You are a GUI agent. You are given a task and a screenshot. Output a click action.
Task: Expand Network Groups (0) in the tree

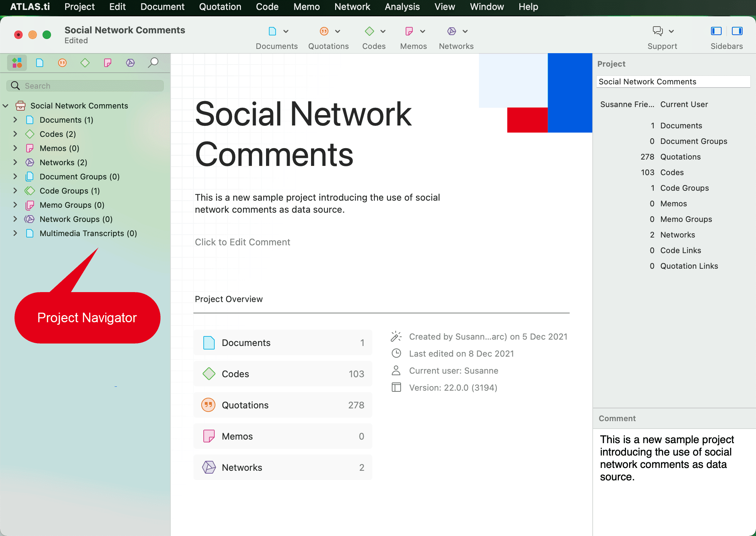click(x=15, y=219)
